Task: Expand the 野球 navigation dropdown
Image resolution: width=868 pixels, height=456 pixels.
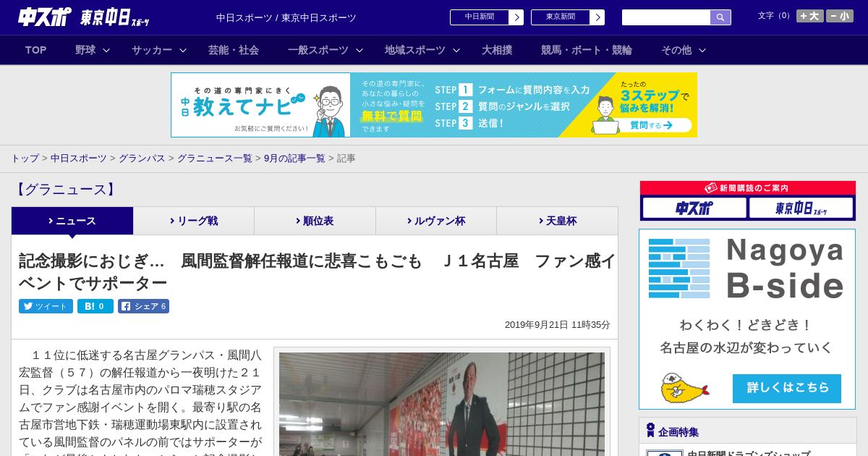Action: (93, 50)
